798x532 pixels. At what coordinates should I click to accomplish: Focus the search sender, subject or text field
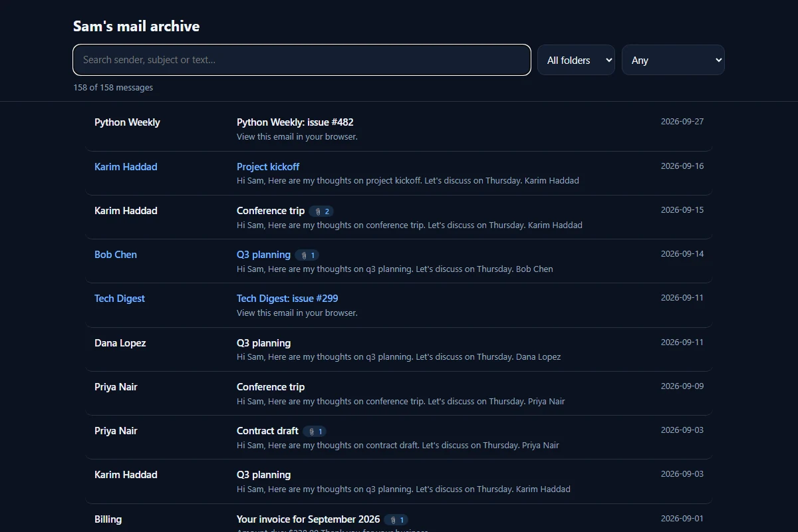pyautogui.click(x=302, y=60)
